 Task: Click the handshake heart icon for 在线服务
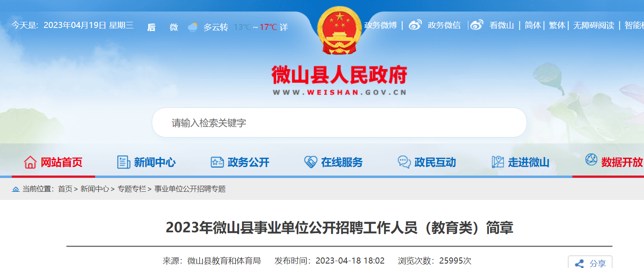[x=310, y=162]
